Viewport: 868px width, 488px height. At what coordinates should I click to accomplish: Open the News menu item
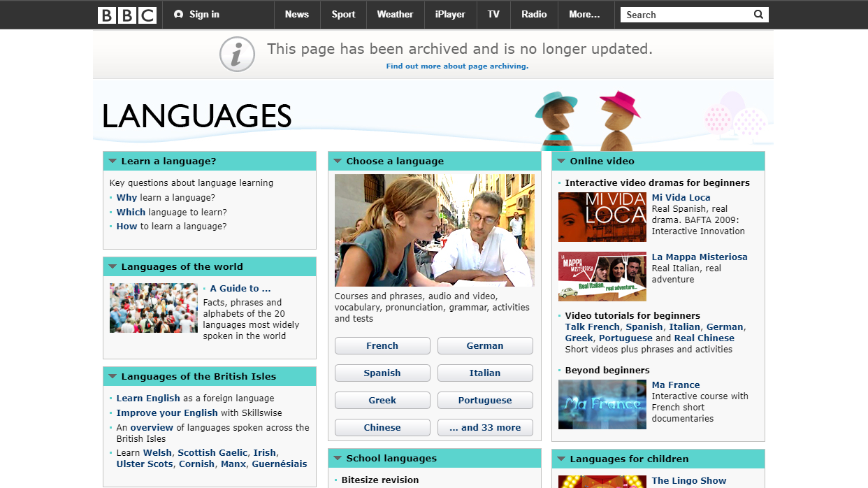point(297,15)
